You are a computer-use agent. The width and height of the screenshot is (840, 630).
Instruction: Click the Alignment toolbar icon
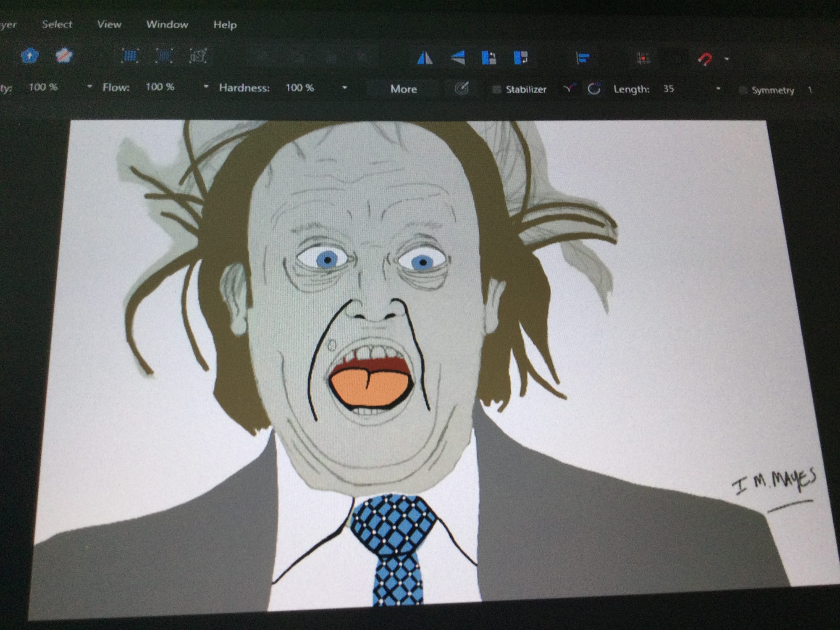(583, 58)
